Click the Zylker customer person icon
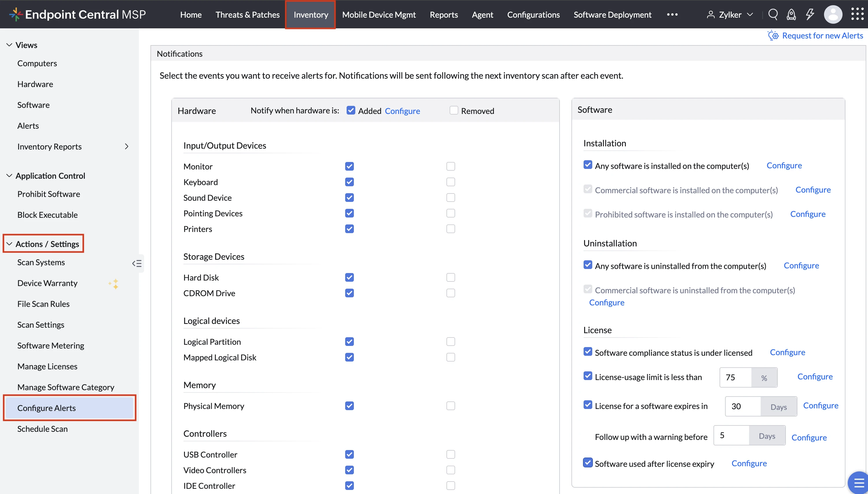 click(x=710, y=14)
